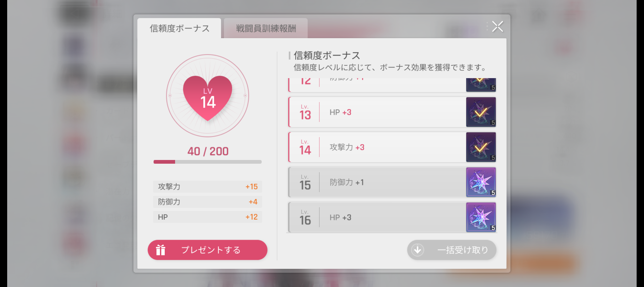Screen dimensions: 644x287
Task: Click the Lv. 13 claimed crystal reward icon
Action: (x=481, y=112)
